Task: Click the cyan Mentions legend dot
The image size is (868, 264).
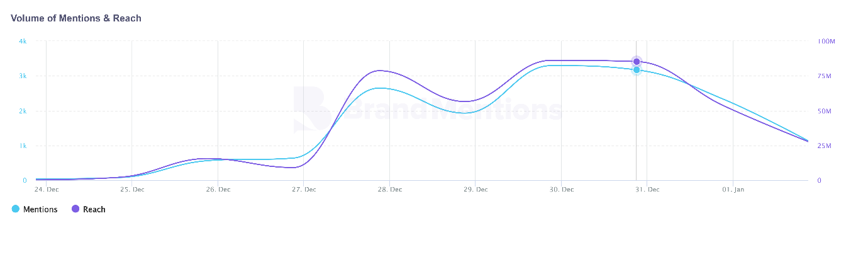Action: (x=16, y=209)
